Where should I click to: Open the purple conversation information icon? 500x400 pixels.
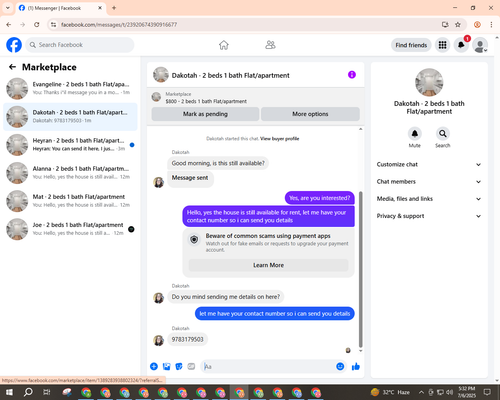click(352, 75)
